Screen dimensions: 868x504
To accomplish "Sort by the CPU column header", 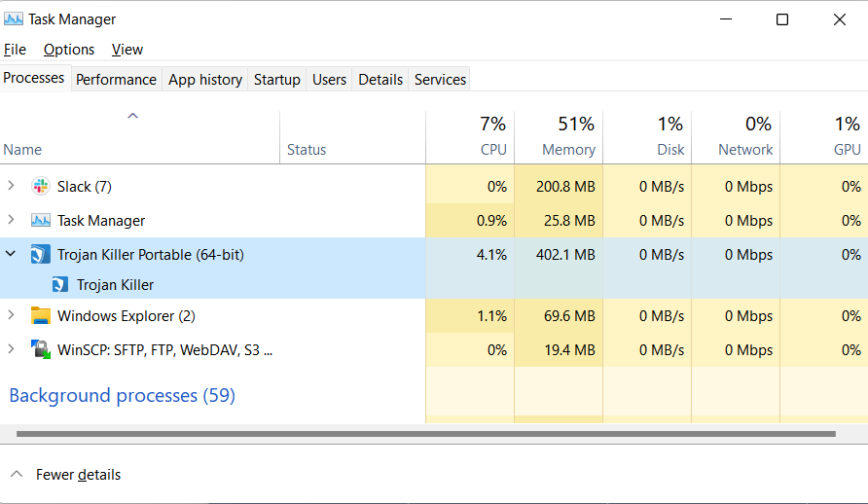I will pyautogui.click(x=470, y=137).
